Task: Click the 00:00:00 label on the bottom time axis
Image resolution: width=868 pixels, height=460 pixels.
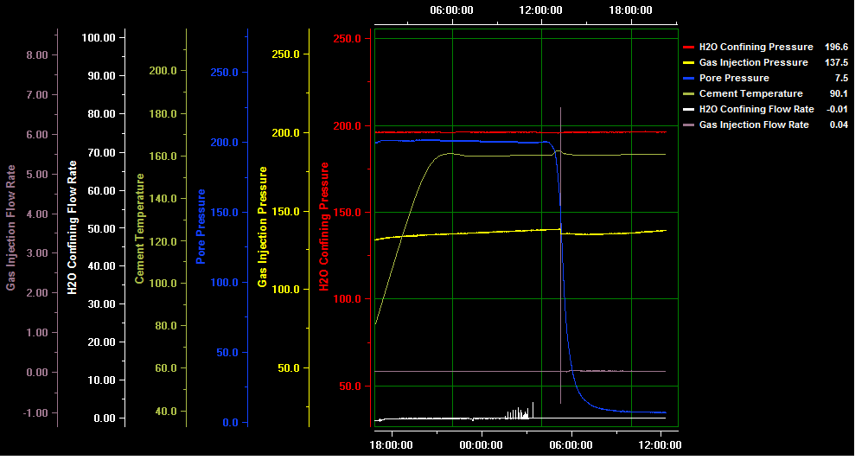Action: point(481,444)
